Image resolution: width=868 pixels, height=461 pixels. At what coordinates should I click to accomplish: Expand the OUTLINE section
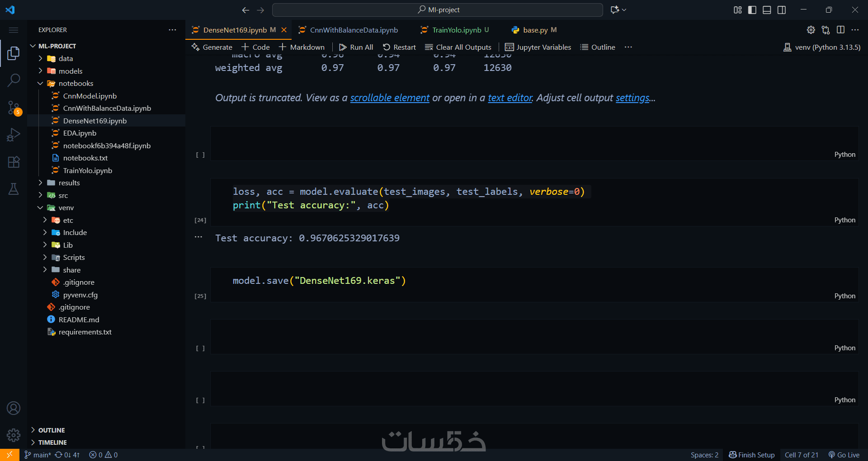click(x=52, y=430)
